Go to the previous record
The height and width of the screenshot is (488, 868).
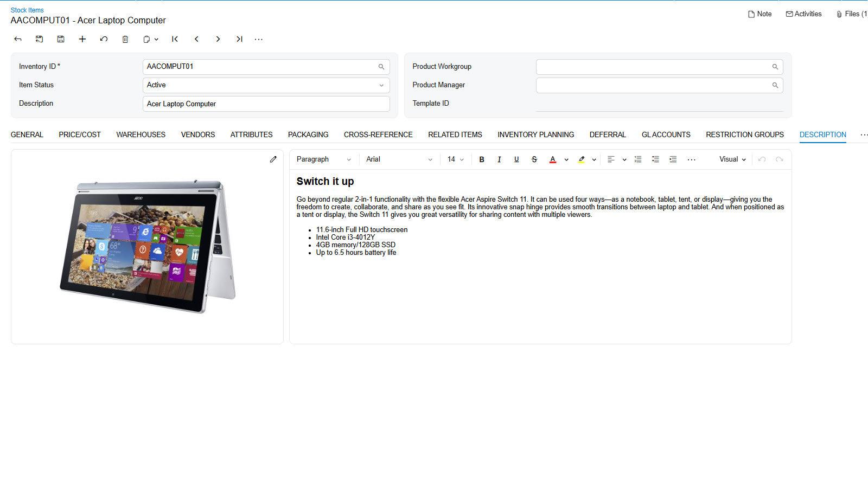[x=196, y=39]
